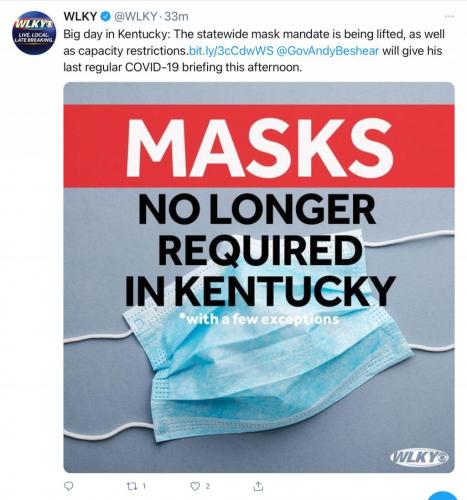Reply to the WLKY tweet

68,486
